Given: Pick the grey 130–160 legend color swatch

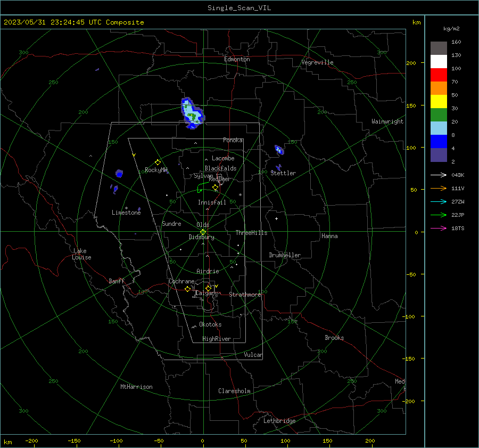Looking at the screenshot, I should click(439, 48).
